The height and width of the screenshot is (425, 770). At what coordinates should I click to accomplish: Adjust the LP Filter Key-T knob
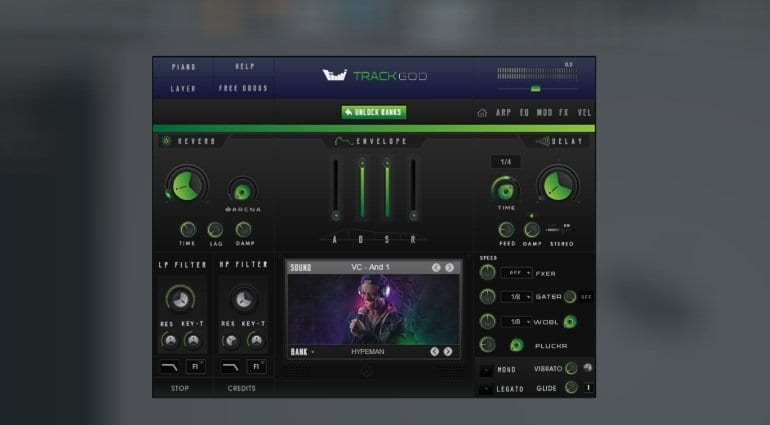pyautogui.click(x=192, y=340)
